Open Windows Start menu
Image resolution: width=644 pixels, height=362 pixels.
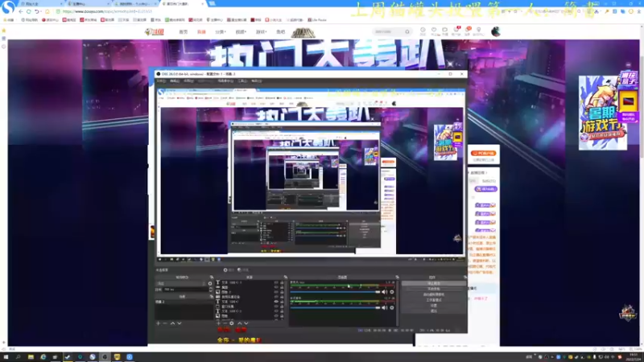(6, 357)
